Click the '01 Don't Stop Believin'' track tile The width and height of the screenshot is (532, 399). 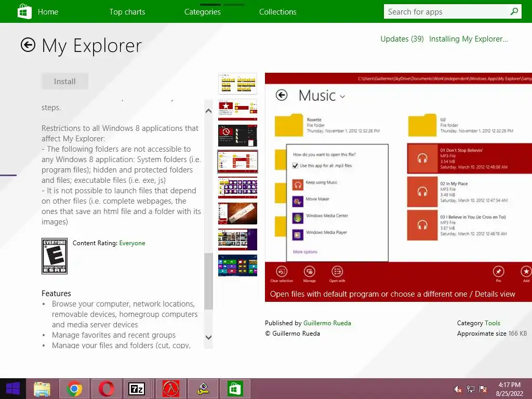tap(470, 158)
